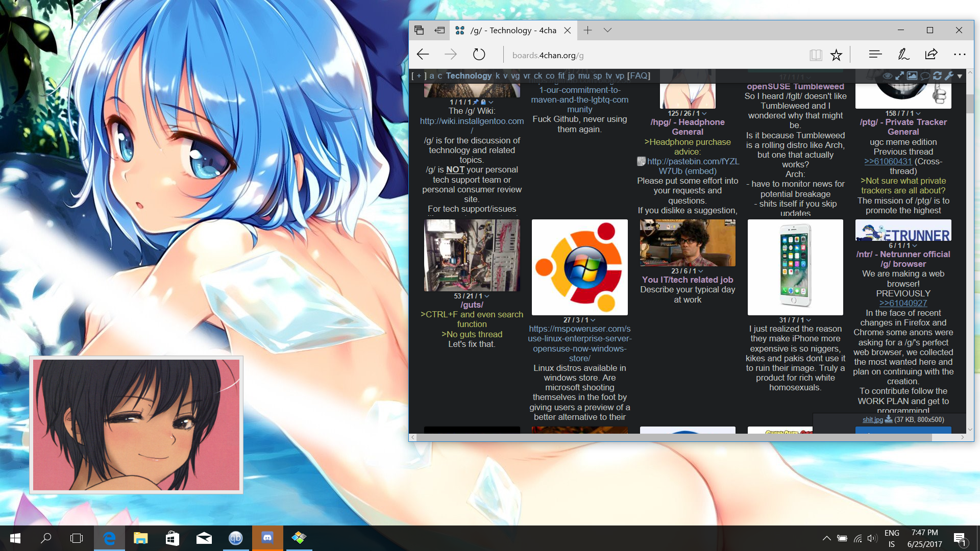Reload page with browser refresh button
Screen dimensions: 980x551
[479, 55]
